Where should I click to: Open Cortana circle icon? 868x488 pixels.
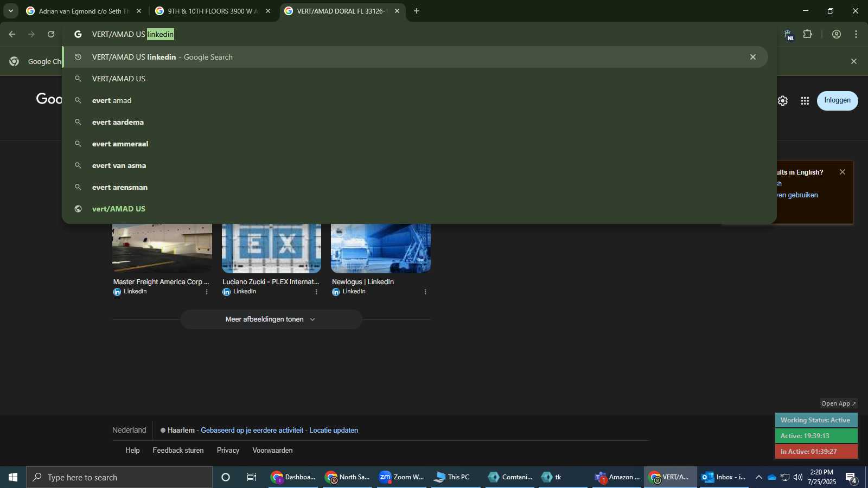click(x=226, y=477)
